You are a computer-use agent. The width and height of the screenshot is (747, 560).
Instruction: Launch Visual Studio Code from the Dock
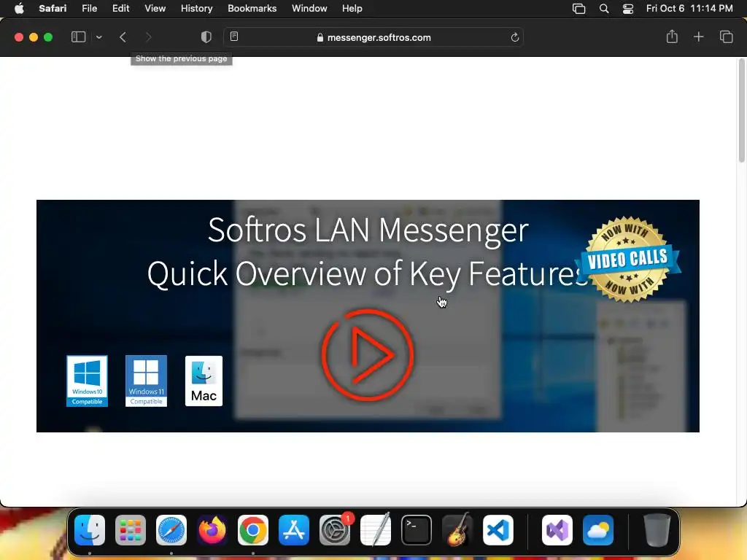tap(498, 530)
